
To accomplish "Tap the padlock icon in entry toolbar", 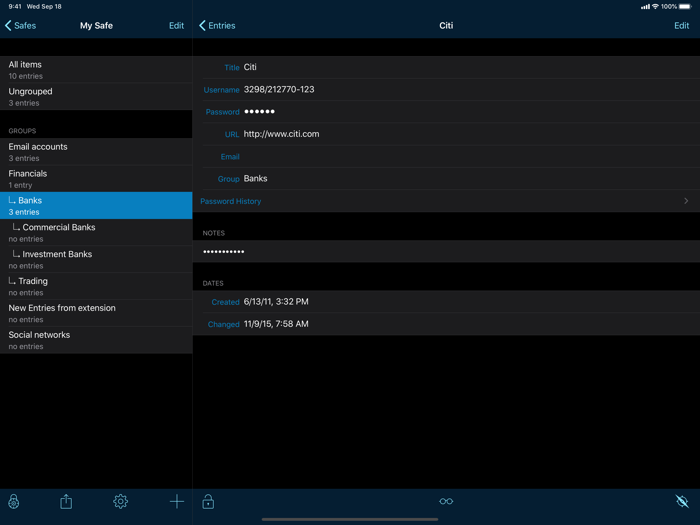I will coord(208,501).
